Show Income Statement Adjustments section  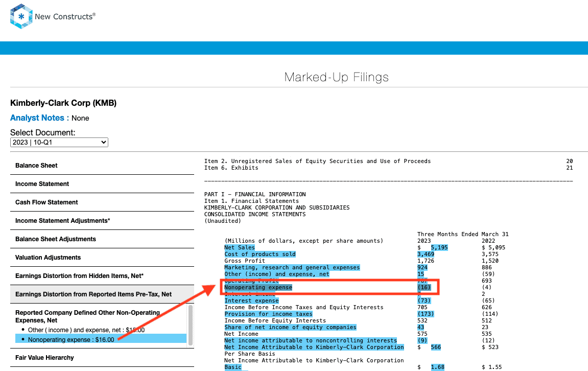point(63,221)
